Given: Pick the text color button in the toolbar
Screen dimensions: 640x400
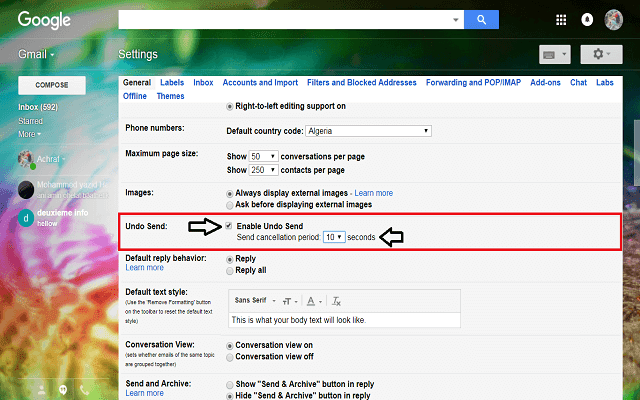Looking at the screenshot, I should (312, 300).
